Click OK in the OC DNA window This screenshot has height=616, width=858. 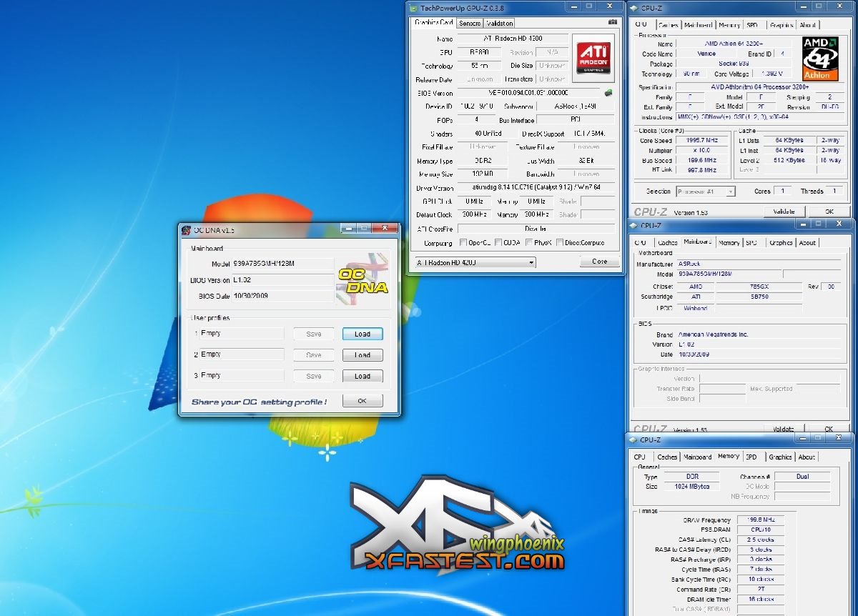coord(363,401)
